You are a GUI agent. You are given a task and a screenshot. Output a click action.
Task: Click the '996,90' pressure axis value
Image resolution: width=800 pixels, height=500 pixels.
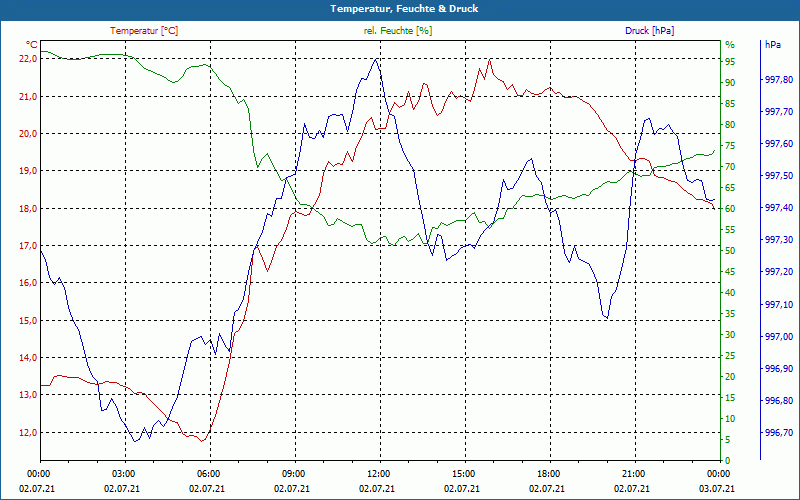779,369
